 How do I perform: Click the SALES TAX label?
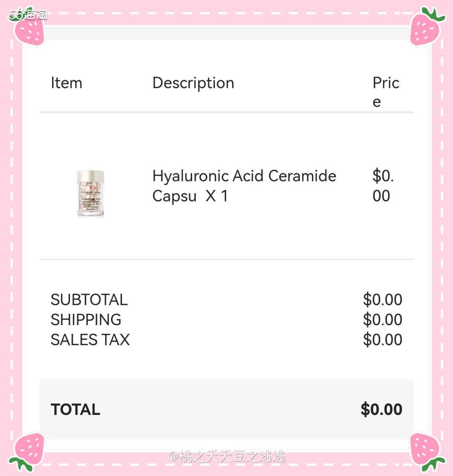click(90, 340)
